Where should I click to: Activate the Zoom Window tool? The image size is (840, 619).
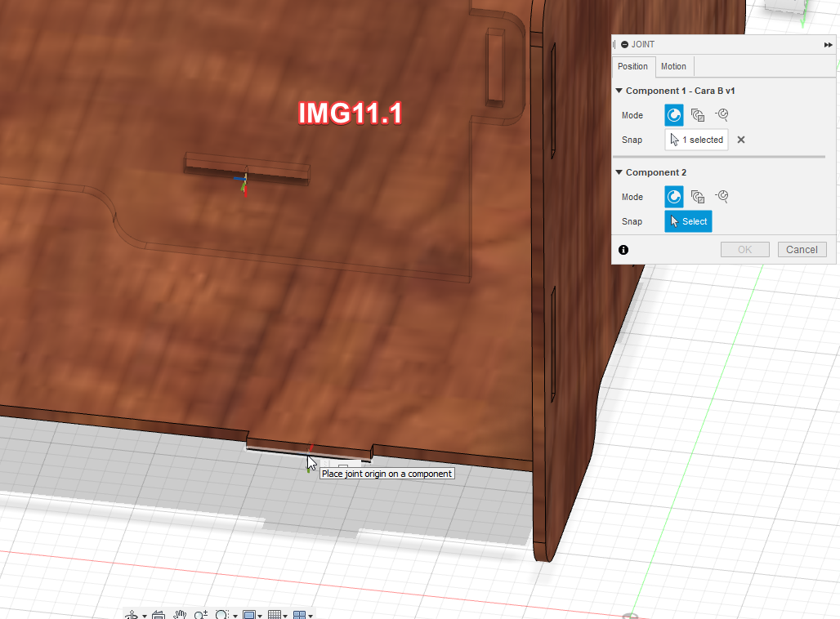pyautogui.click(x=221, y=615)
